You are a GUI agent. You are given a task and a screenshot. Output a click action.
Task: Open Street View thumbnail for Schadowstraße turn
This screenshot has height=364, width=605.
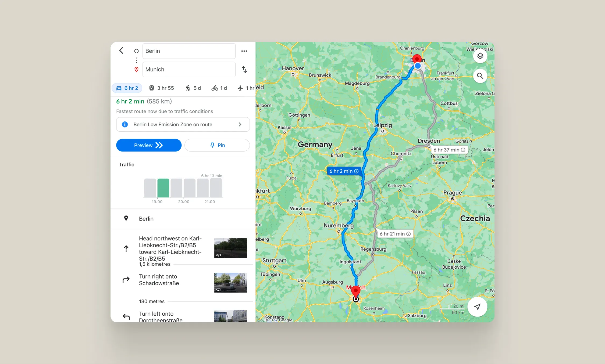coord(230,282)
